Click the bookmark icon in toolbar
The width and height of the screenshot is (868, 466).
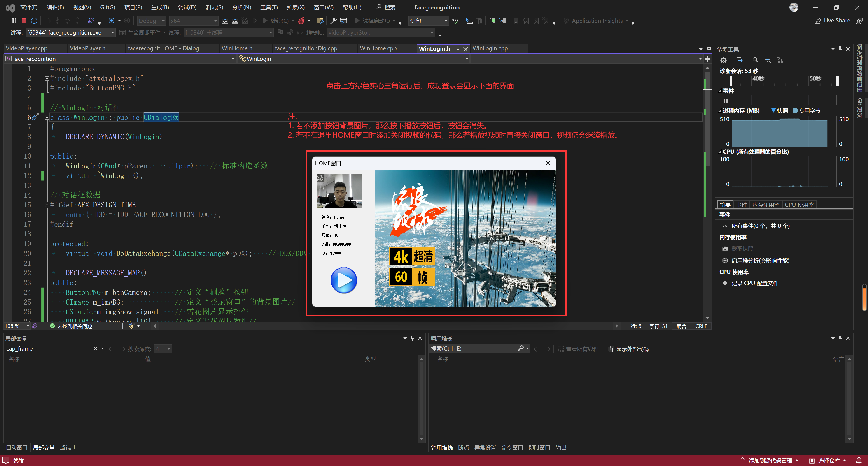point(516,21)
